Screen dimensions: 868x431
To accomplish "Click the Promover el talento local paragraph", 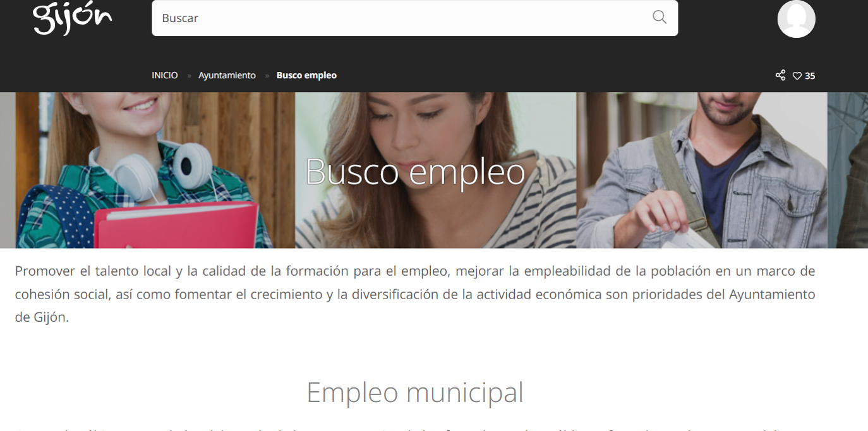I will pos(415,294).
